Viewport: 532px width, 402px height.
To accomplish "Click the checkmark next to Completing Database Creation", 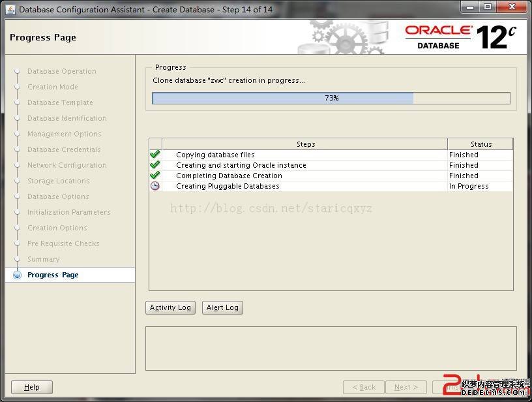I will click(x=155, y=176).
